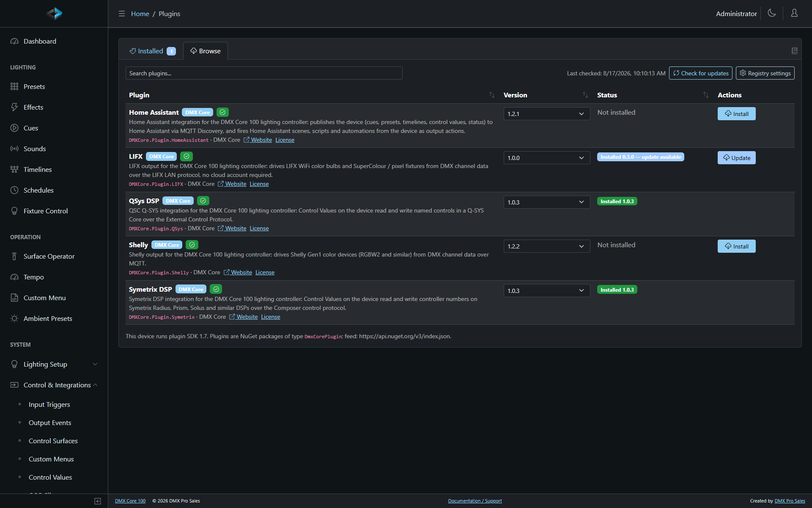
Task: Collapse Control & Integrations menu
Action: point(54,385)
